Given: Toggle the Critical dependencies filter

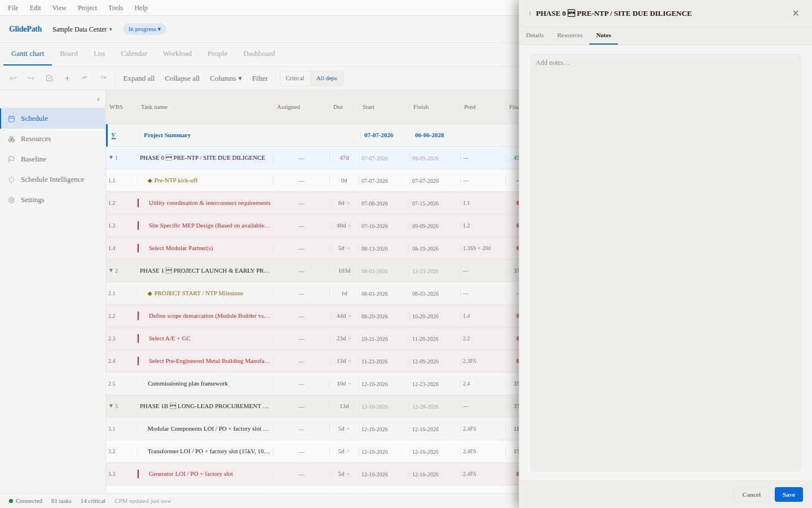Looking at the screenshot, I should [295, 78].
